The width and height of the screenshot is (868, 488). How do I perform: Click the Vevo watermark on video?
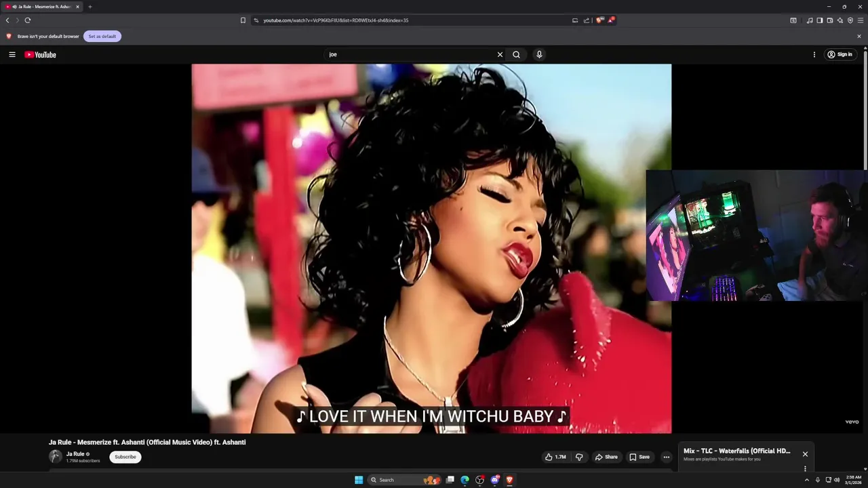(x=852, y=422)
